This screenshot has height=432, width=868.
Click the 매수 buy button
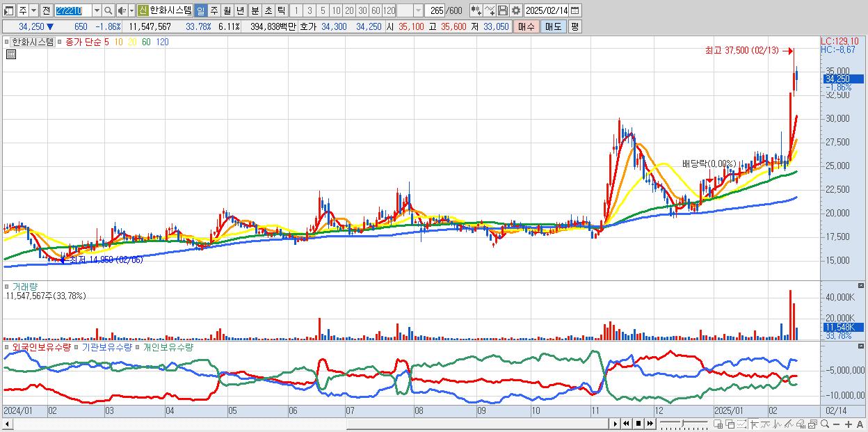click(x=526, y=26)
